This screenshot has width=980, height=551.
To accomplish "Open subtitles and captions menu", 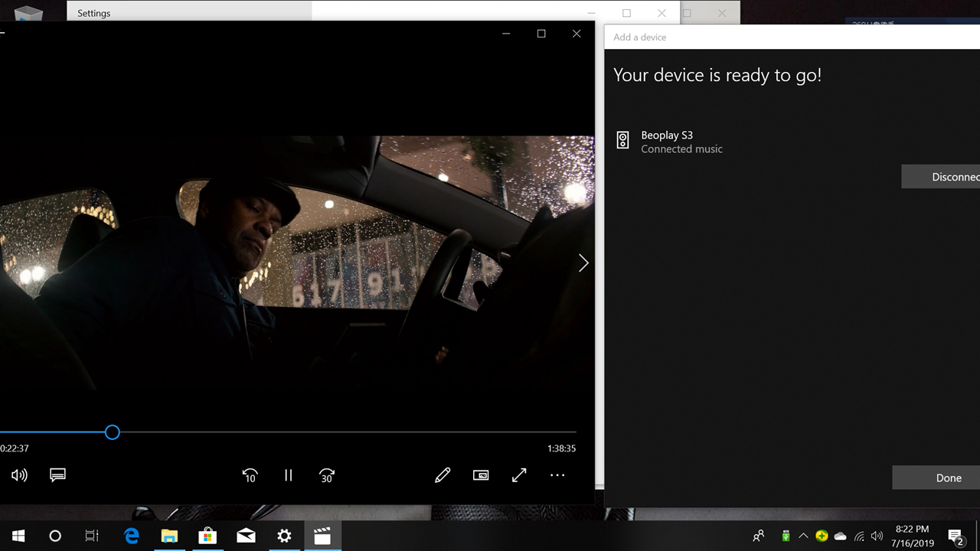I will 57,475.
